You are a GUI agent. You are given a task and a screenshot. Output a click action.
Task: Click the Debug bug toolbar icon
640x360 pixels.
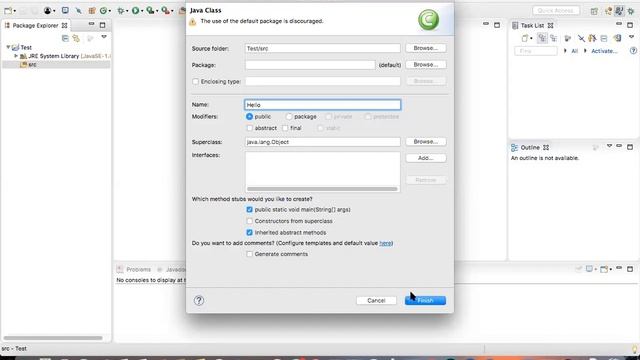click(121, 11)
